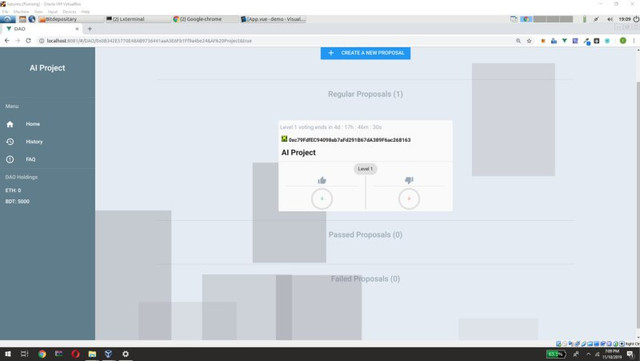Click the browser back arrow
The height and width of the screenshot is (361, 640).
click(x=7, y=40)
